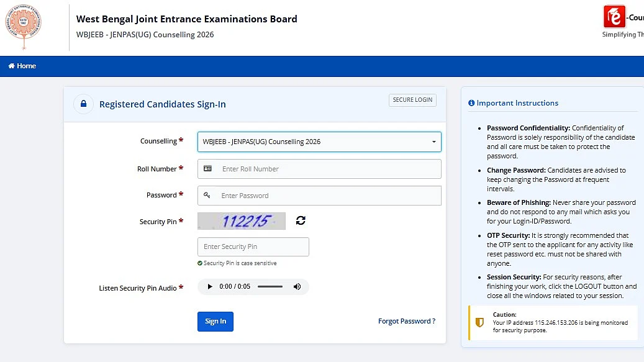
Task: Click the Sign In button
Action: tap(215, 322)
